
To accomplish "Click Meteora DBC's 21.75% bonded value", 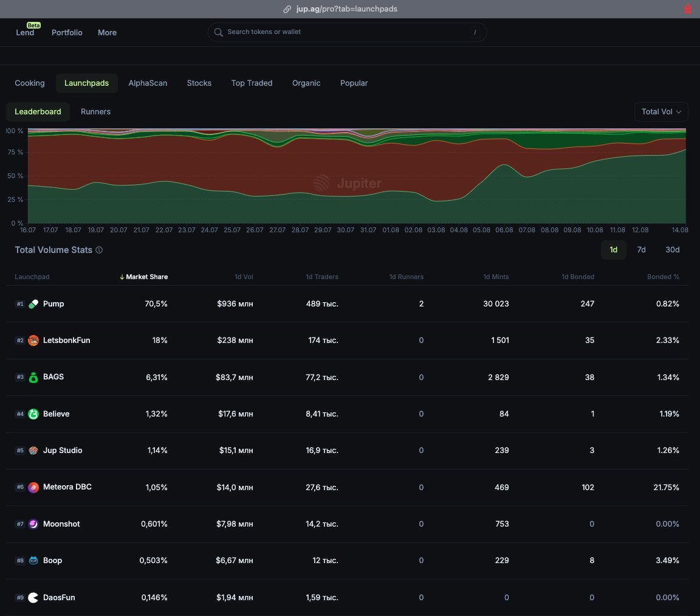I will point(666,487).
